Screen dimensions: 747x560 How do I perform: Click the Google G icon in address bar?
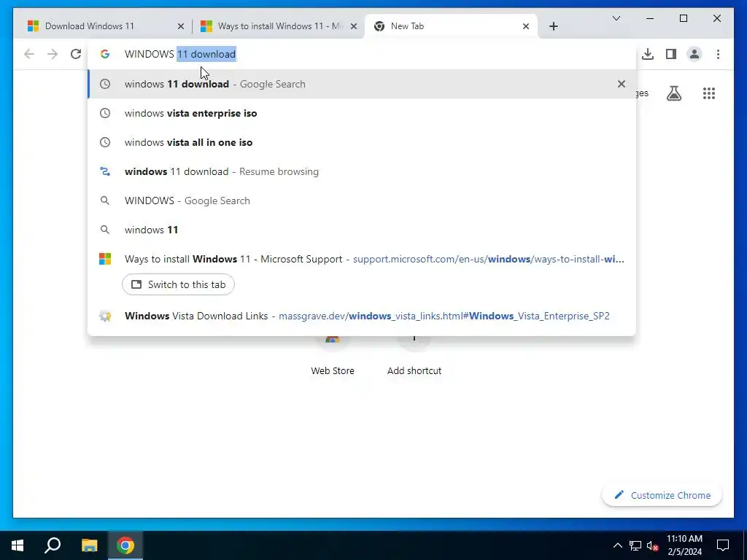pyautogui.click(x=105, y=54)
